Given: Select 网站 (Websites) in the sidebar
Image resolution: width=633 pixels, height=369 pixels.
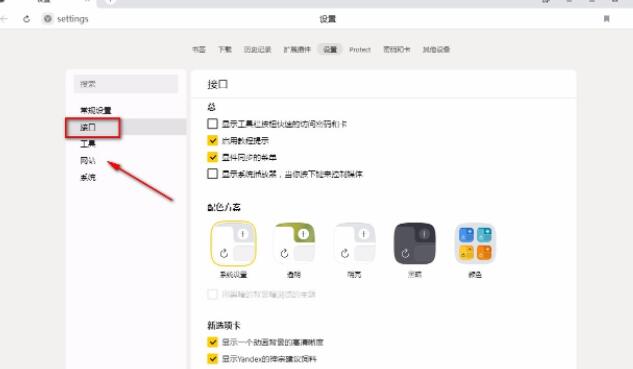Looking at the screenshot, I should pos(88,161).
